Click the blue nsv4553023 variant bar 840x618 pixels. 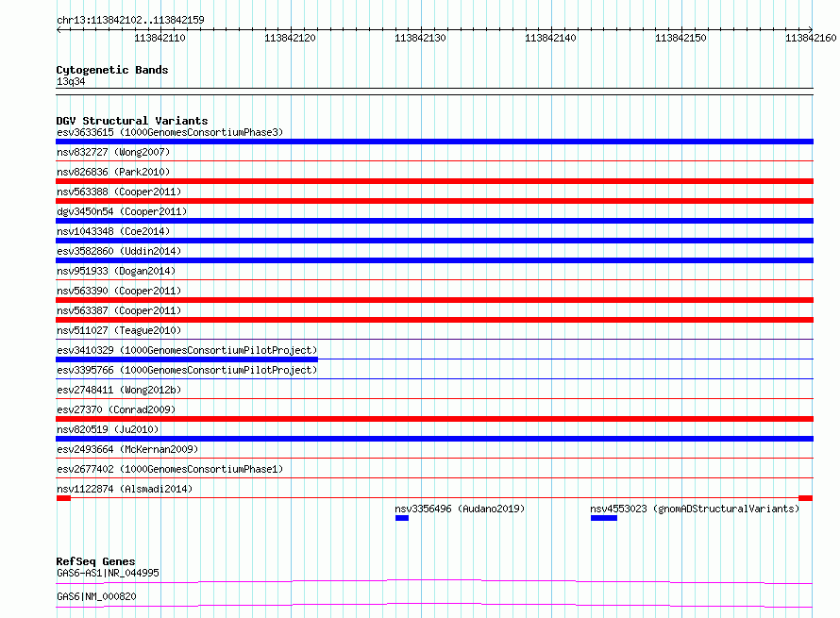click(x=604, y=518)
